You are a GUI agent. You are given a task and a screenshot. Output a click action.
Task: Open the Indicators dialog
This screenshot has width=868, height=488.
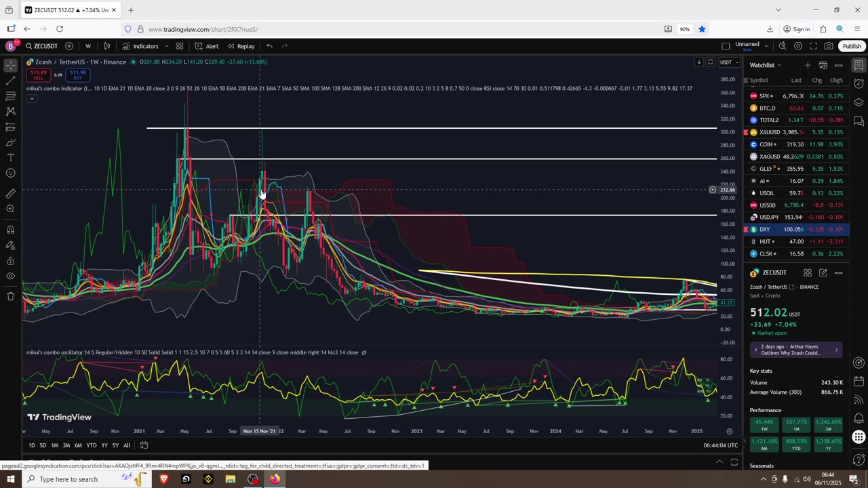click(140, 46)
